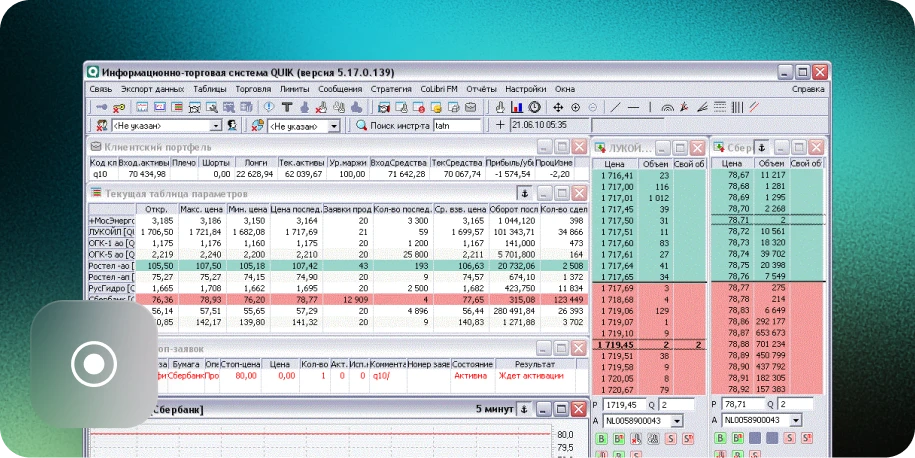
Task: Click the magnifier icon beside Поиск инстр-та
Action: [x=362, y=126]
